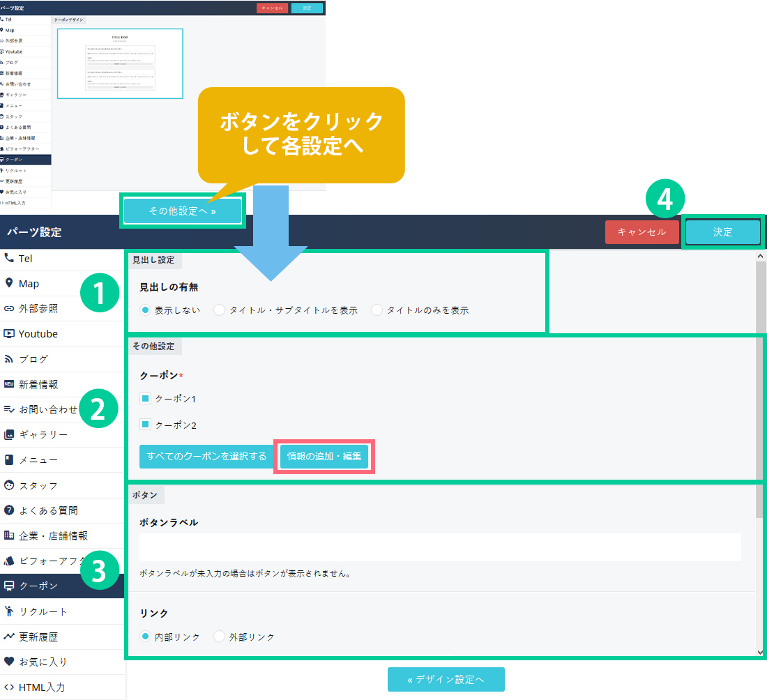The image size is (767, 700).
Task: Select タイトル・サブタイトルを表示 radio option
Action: click(x=220, y=310)
